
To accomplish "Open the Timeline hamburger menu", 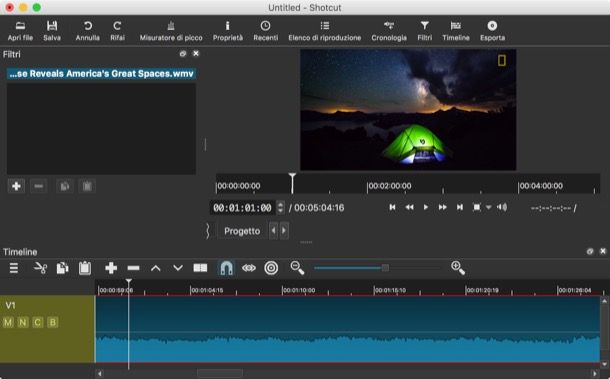I will [14, 268].
